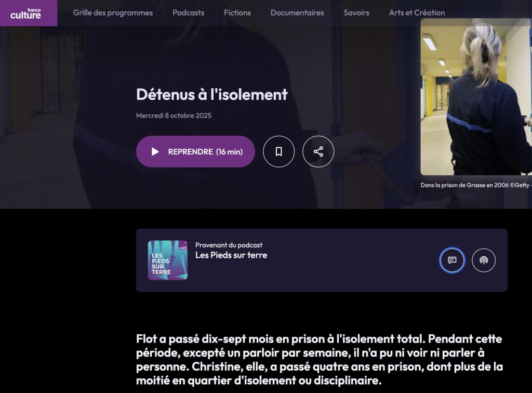This screenshot has height=393, width=532.
Task: Select Documentaires in top navigation
Action: click(x=297, y=12)
